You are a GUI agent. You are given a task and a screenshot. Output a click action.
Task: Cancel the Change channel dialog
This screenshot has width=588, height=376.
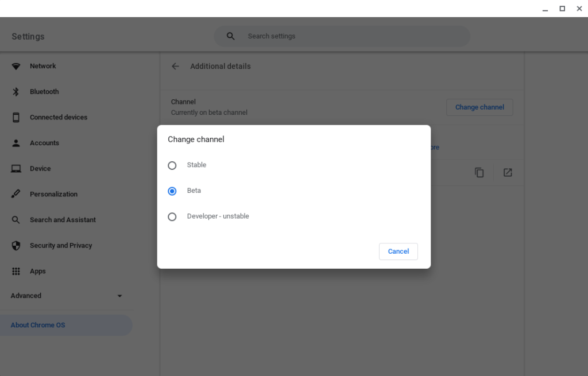coord(399,251)
